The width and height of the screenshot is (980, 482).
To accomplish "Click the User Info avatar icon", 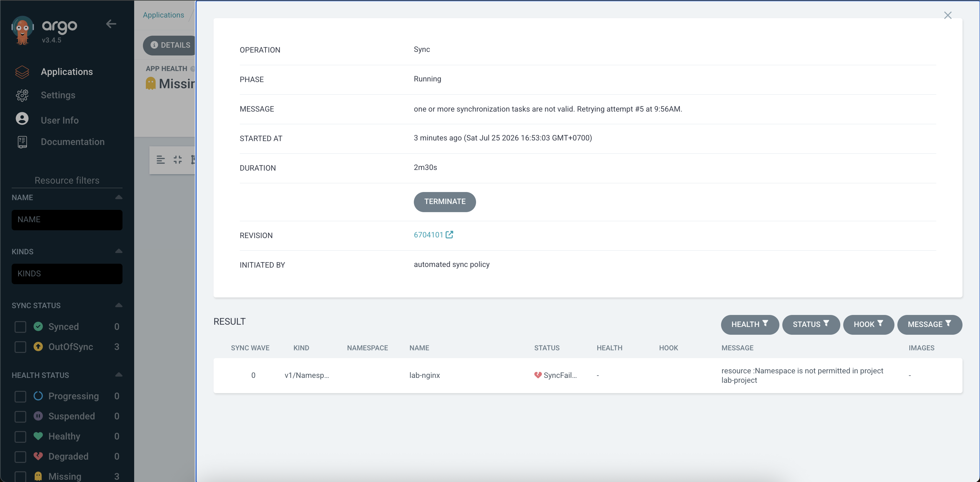I will click(x=22, y=119).
